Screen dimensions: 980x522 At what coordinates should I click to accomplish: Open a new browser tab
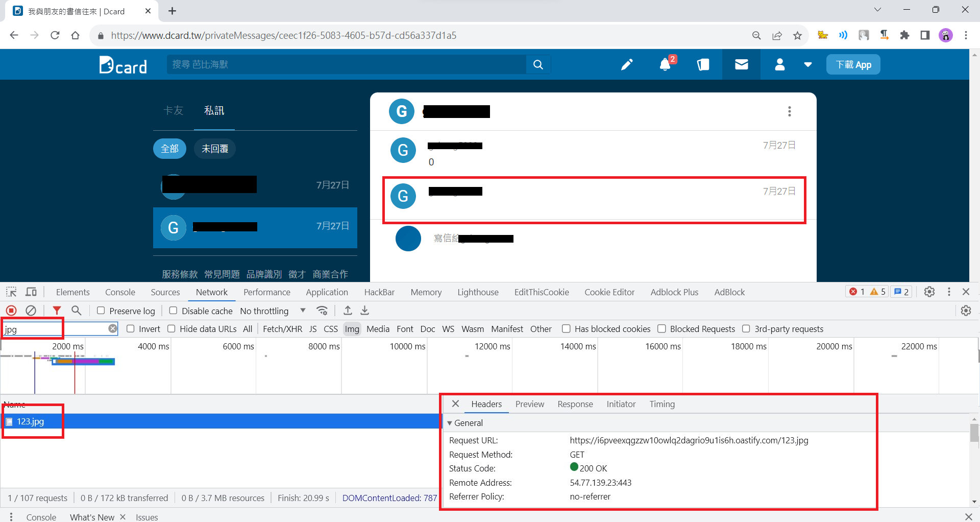click(173, 11)
